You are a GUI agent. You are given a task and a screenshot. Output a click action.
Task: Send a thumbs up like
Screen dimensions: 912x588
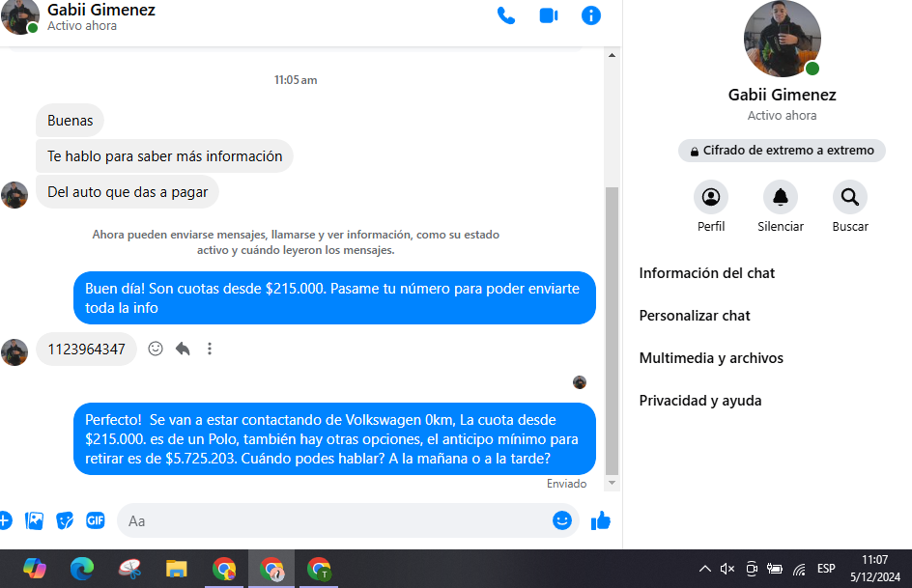(x=601, y=520)
